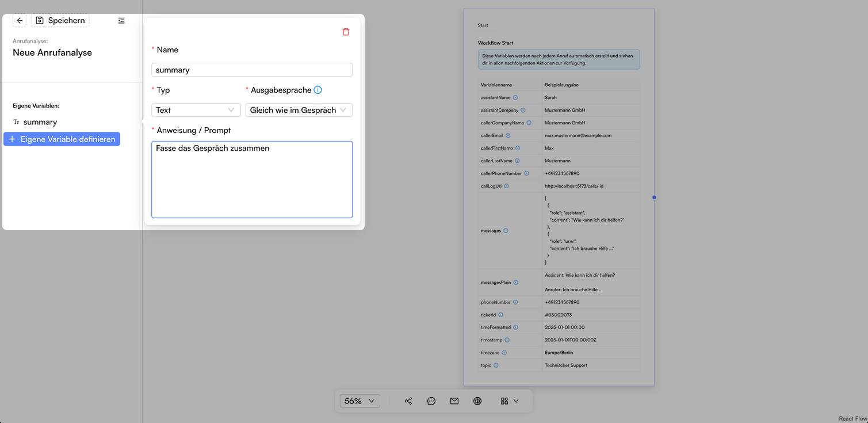Click info icon next to callerEmail
Image resolution: width=868 pixels, height=423 pixels.
(x=508, y=136)
